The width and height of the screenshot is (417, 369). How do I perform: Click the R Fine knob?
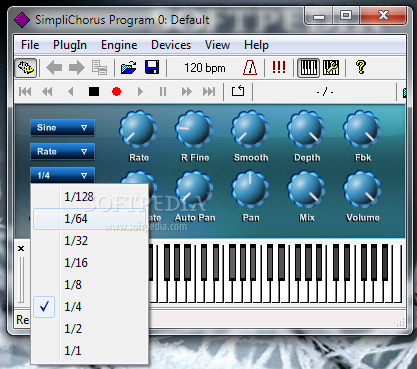point(194,129)
